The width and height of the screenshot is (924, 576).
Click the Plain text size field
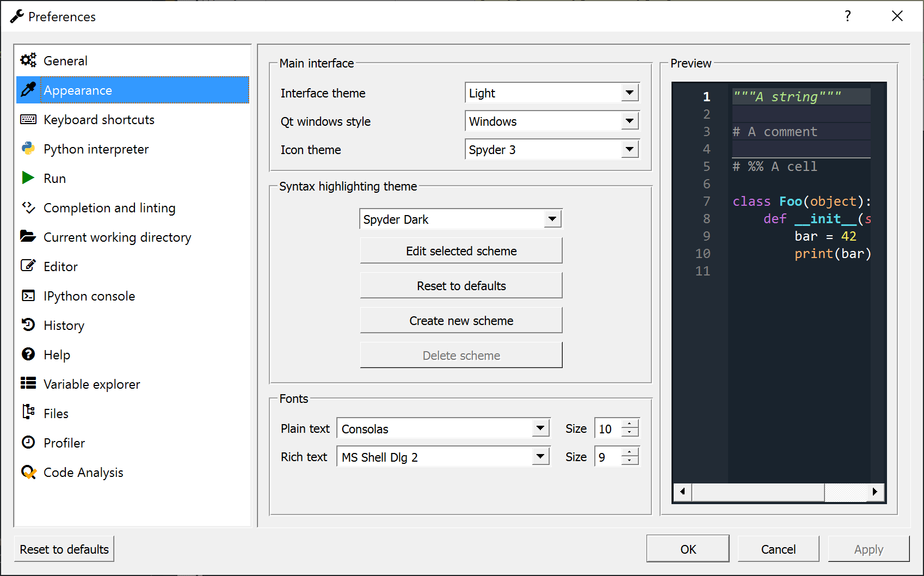coord(608,428)
